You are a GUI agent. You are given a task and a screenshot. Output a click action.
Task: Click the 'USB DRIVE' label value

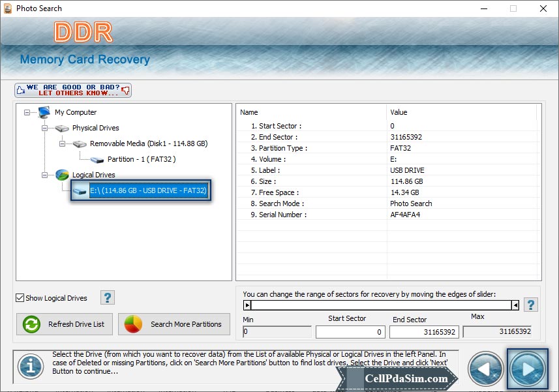[407, 170]
